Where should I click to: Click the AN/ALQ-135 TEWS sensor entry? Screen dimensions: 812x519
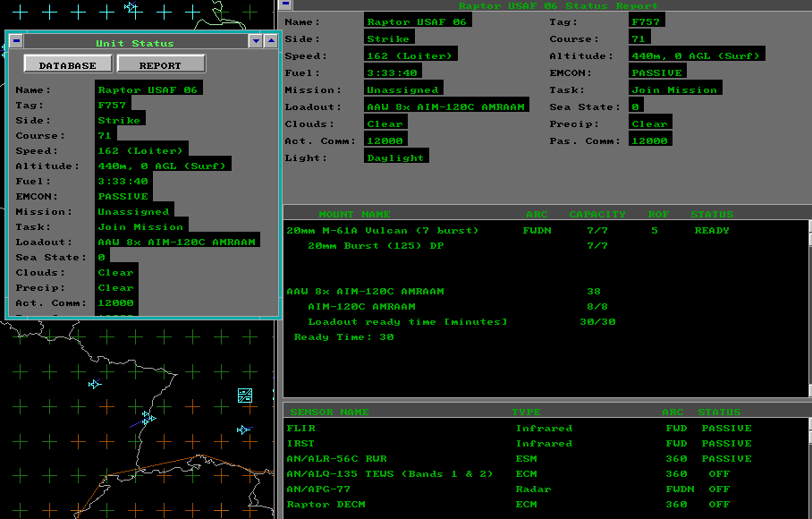pyautogui.click(x=389, y=474)
